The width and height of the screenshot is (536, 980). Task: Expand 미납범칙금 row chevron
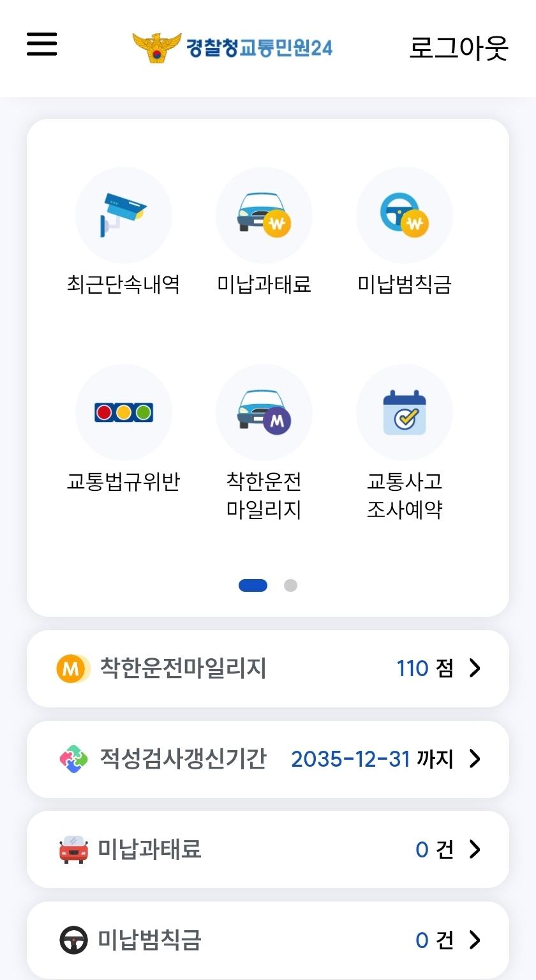coord(475,940)
